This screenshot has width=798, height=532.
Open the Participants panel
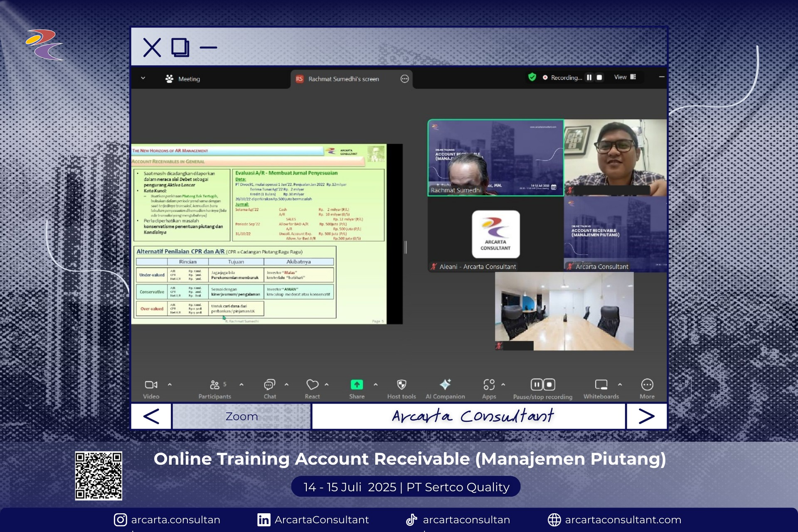point(215,385)
